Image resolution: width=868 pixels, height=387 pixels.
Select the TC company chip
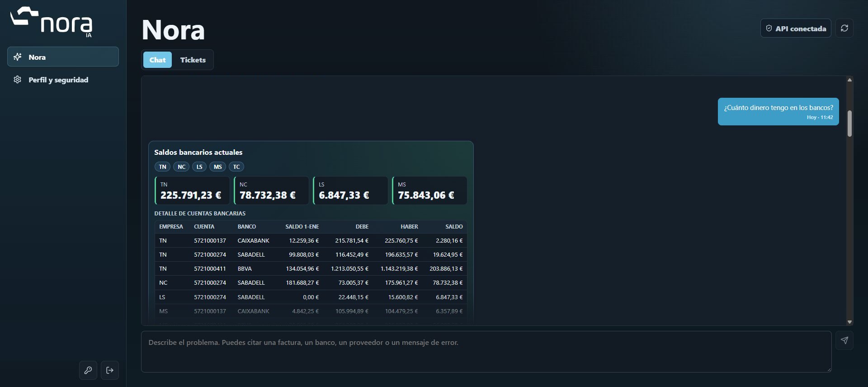pos(236,167)
